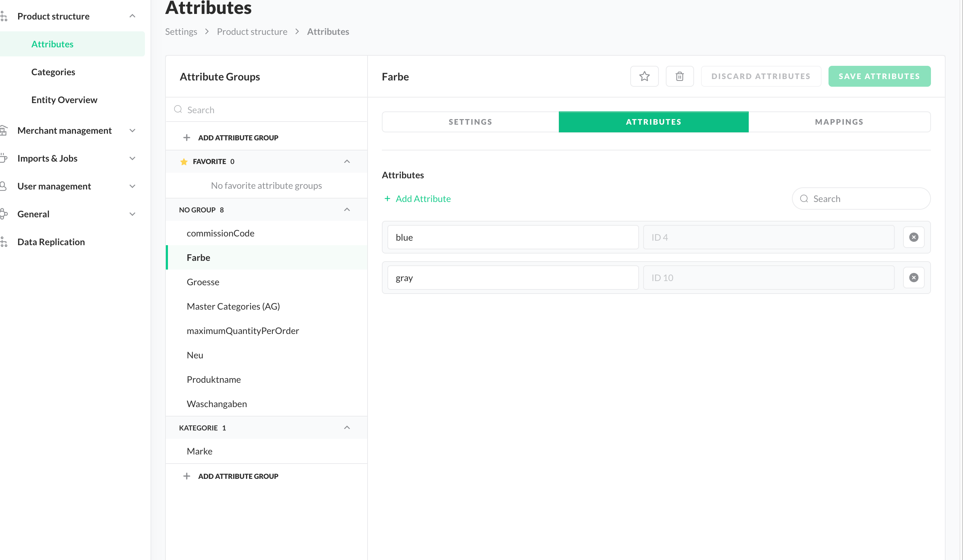The width and height of the screenshot is (963, 560).
Task: Click the magnifier icon in Attribute Groups search
Action: tap(178, 110)
